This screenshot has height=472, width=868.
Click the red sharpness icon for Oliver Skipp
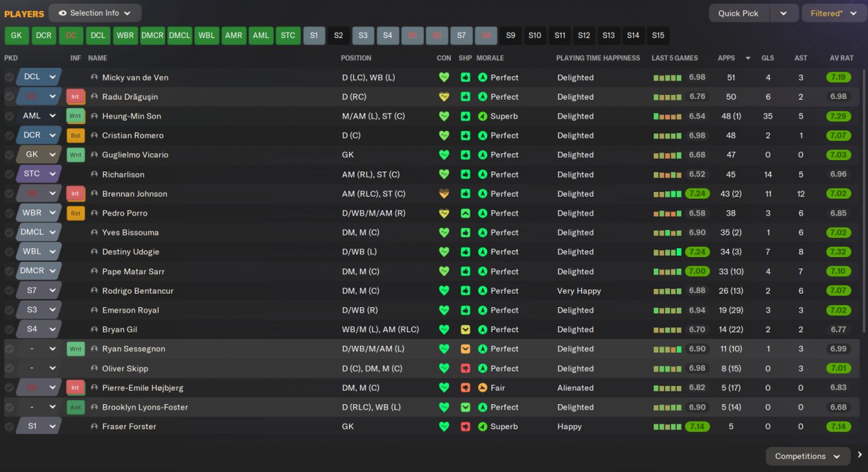pos(465,368)
